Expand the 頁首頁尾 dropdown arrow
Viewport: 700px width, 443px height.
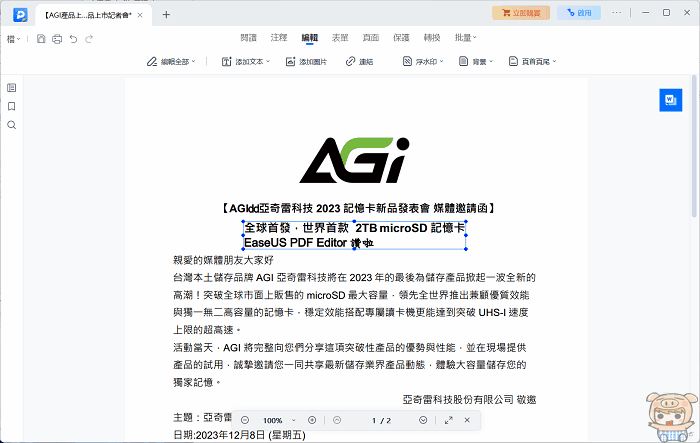click(554, 62)
